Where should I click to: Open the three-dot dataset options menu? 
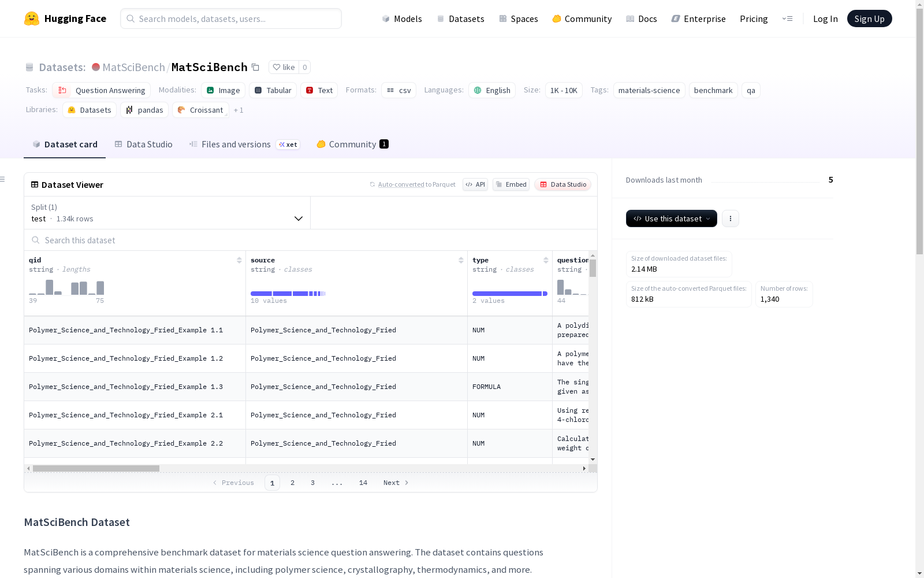(x=731, y=218)
